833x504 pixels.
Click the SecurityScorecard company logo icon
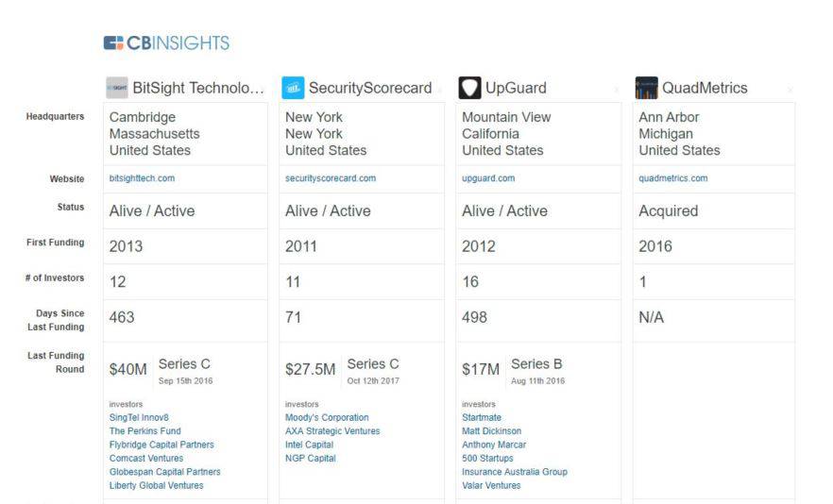click(x=293, y=88)
